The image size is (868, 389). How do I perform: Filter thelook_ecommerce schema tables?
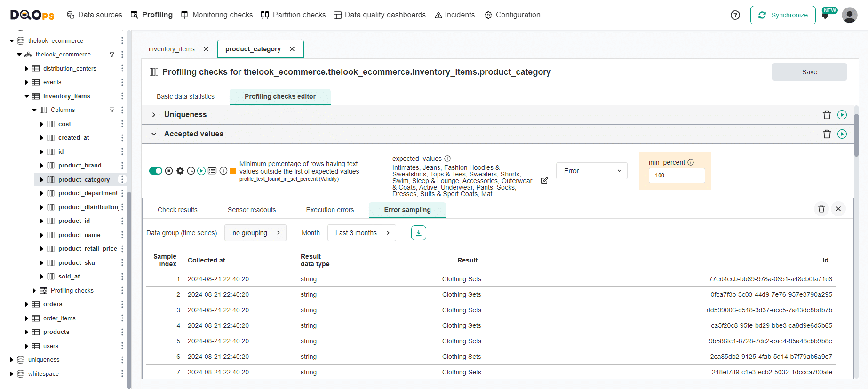(112, 55)
